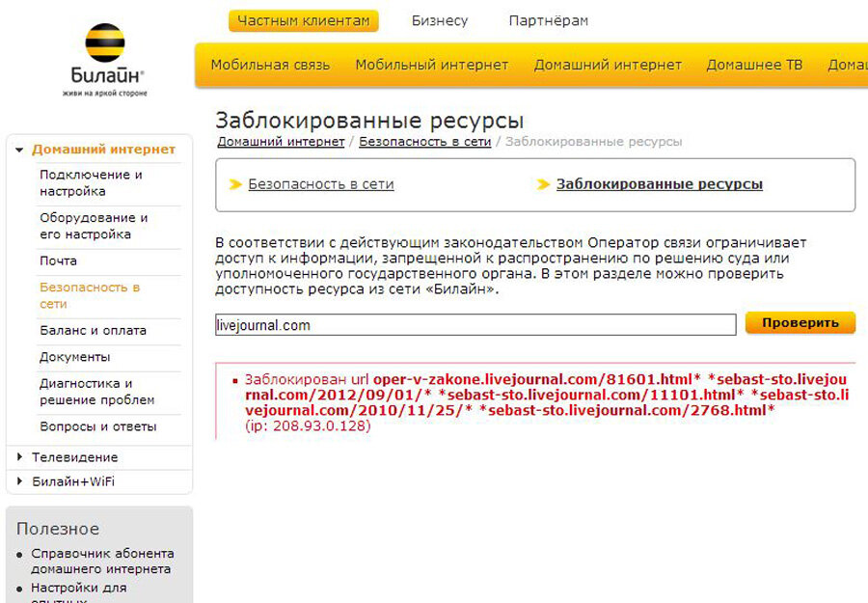Open Мобильная связь in the yellow menu
The width and height of the screenshot is (868, 603).
pyautogui.click(x=270, y=65)
